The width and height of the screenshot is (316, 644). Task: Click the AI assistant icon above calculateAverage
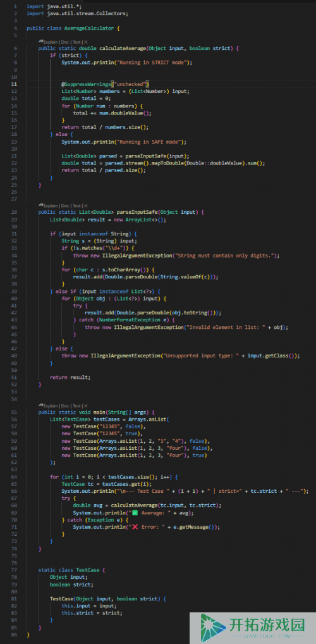(x=41, y=42)
